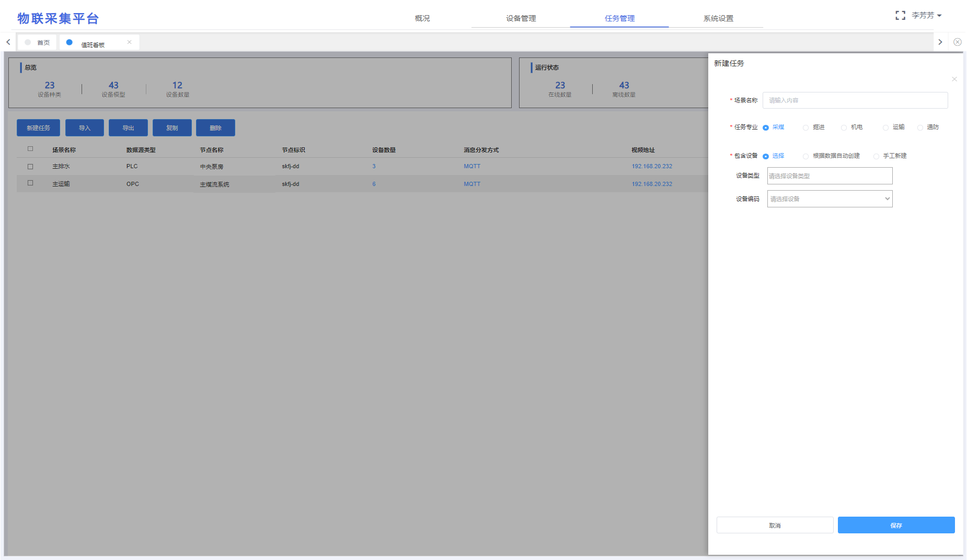Screen dimensions: 967x560
Task: Click 中央泵房 node name cell
Action: 212,167
